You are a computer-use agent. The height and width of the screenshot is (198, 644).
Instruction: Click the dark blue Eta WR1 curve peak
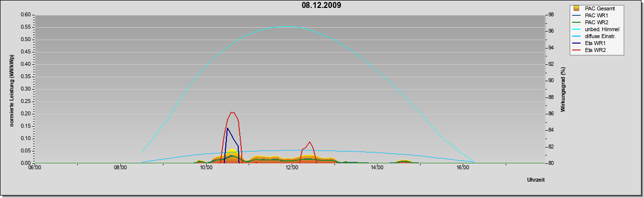pyautogui.click(x=227, y=128)
